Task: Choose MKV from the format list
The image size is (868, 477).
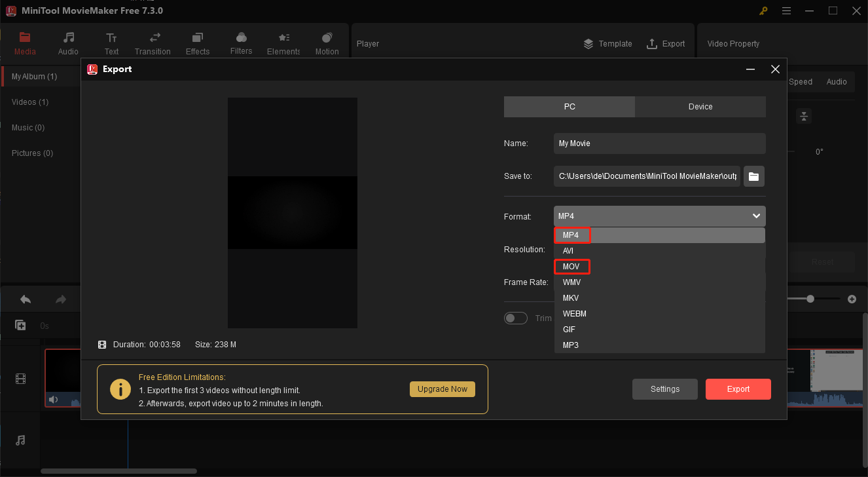Action: (660, 298)
